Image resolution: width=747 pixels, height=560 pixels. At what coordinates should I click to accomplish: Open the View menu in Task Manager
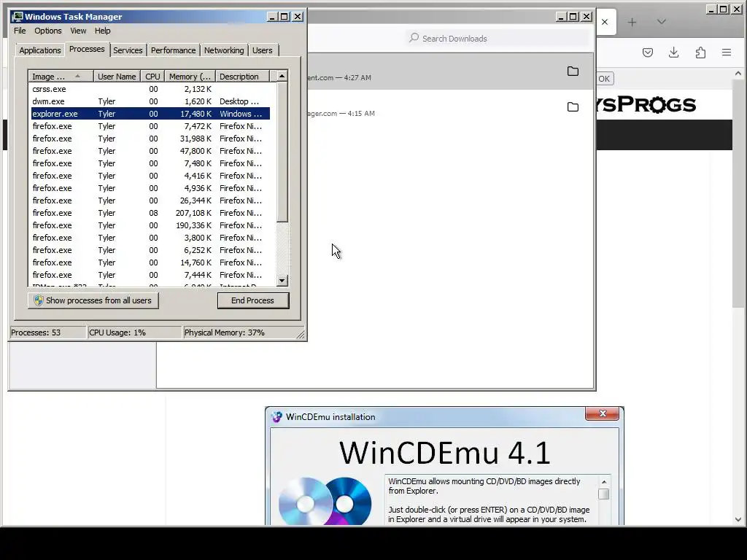[78, 31]
